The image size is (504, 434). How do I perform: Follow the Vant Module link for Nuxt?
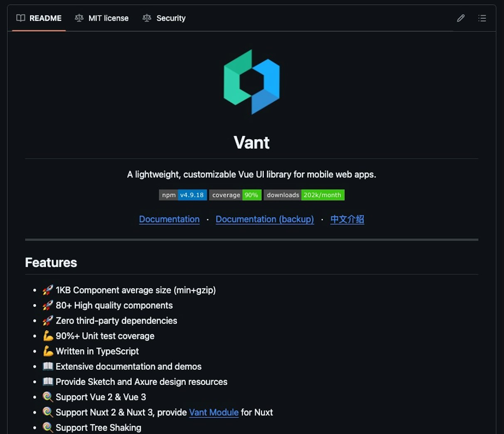point(214,412)
